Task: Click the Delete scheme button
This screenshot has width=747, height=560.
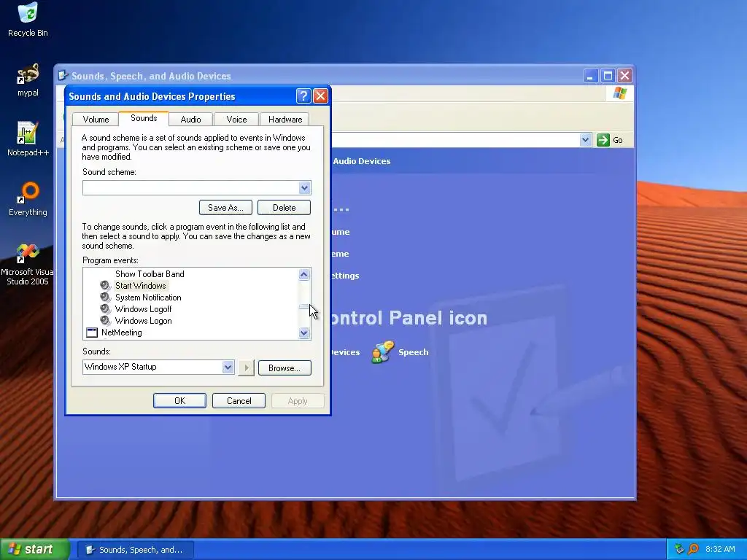Action: pyautogui.click(x=284, y=208)
